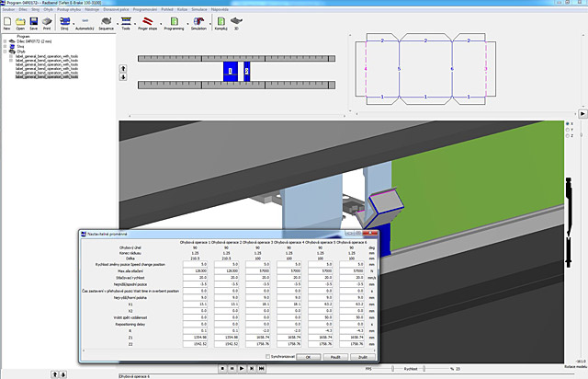588x379 pixels.
Task: Click the Finger stops toolbar icon
Action: pos(147,21)
